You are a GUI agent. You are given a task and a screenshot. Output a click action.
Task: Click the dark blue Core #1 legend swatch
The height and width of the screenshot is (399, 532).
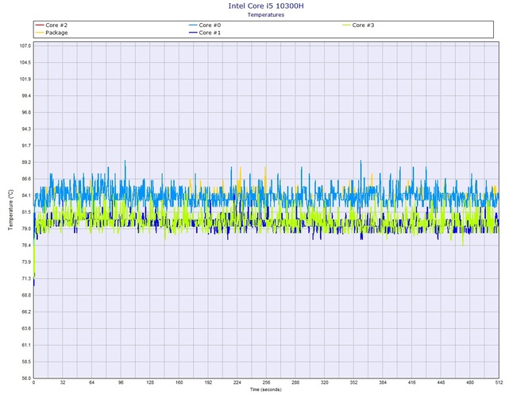(193, 33)
